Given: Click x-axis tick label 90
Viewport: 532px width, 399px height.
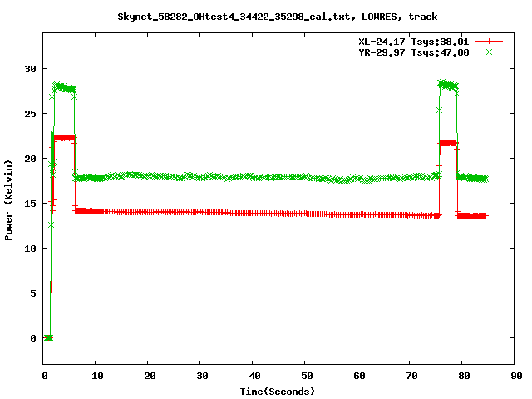Looking at the screenshot, I should 517,376.
